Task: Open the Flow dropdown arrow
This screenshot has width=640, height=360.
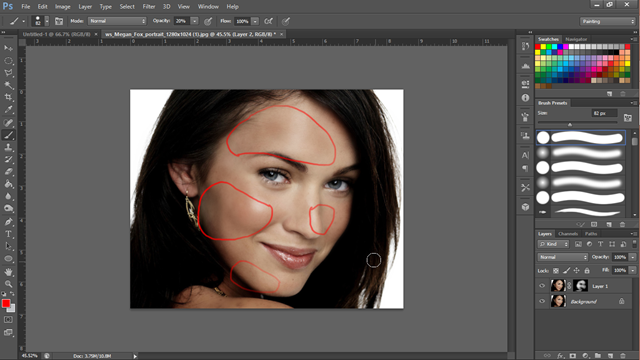Action: coord(255,21)
